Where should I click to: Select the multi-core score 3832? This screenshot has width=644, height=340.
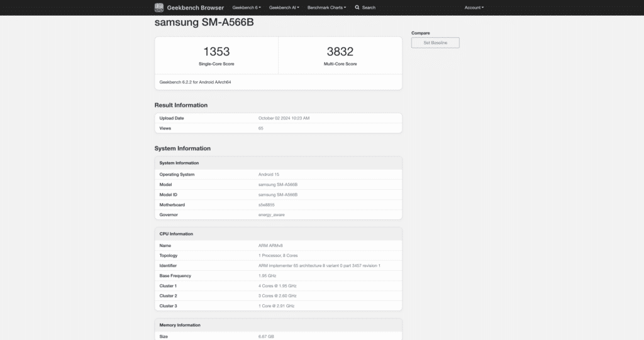point(340,52)
